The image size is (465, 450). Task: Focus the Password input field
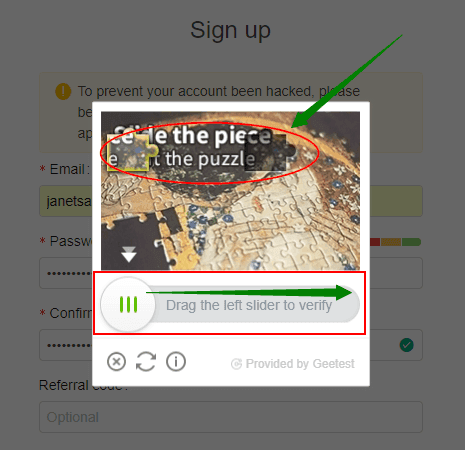point(231,273)
